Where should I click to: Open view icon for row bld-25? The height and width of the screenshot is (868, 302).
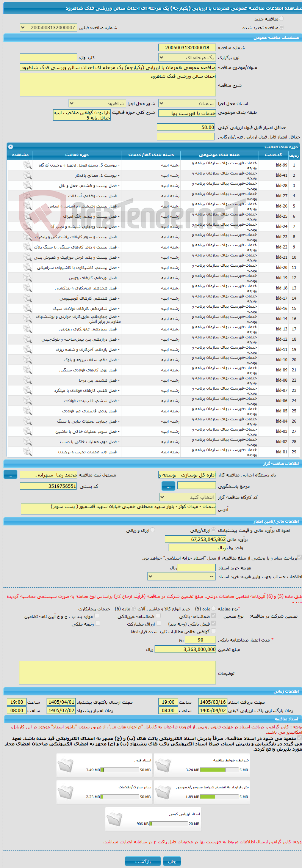click(27, 216)
